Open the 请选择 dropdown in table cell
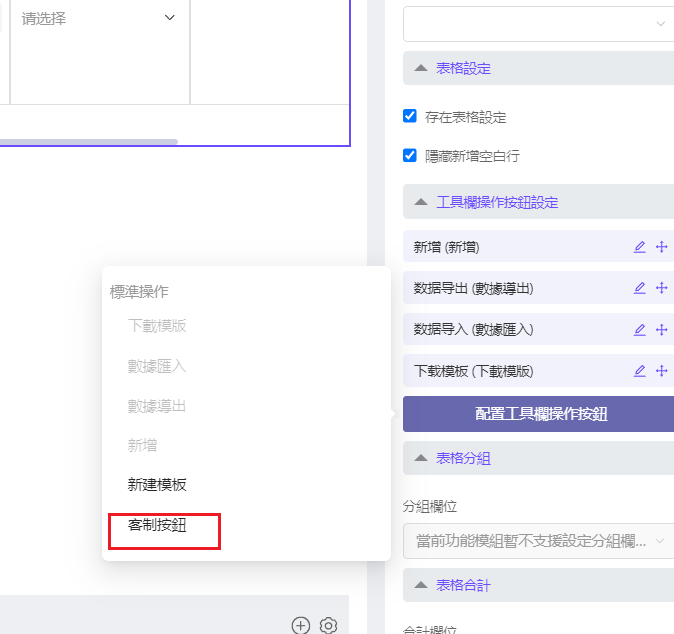The image size is (674, 634). [x=99, y=18]
